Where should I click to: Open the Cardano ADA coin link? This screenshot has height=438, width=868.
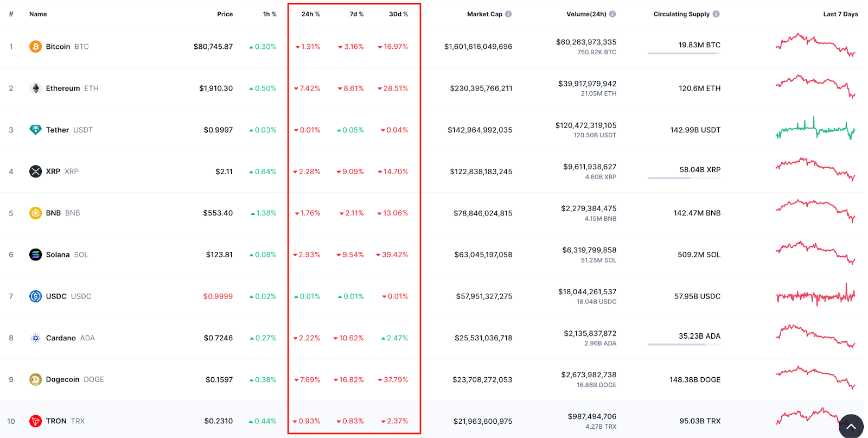click(x=61, y=338)
